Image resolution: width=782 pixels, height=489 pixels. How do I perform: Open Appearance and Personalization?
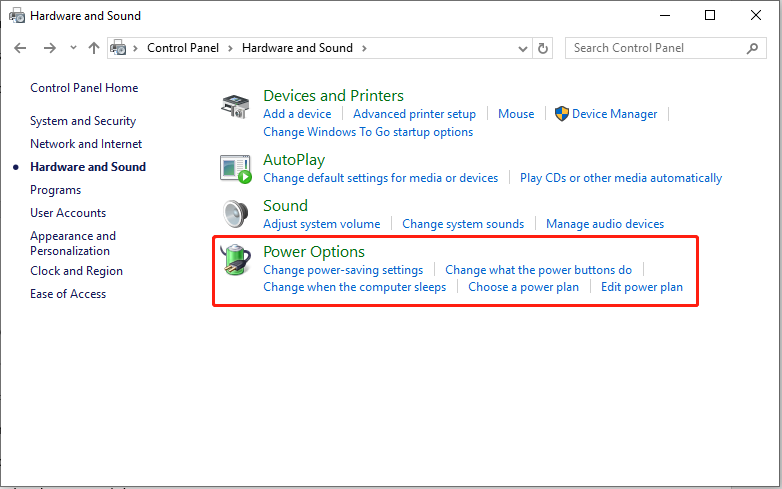point(73,243)
